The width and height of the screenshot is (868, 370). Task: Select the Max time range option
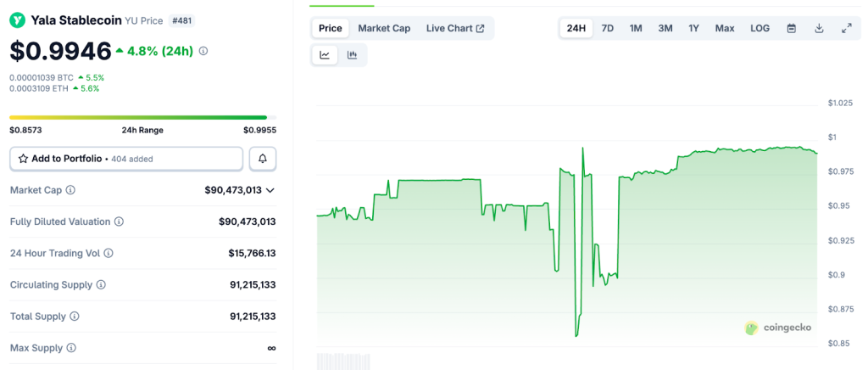click(725, 28)
